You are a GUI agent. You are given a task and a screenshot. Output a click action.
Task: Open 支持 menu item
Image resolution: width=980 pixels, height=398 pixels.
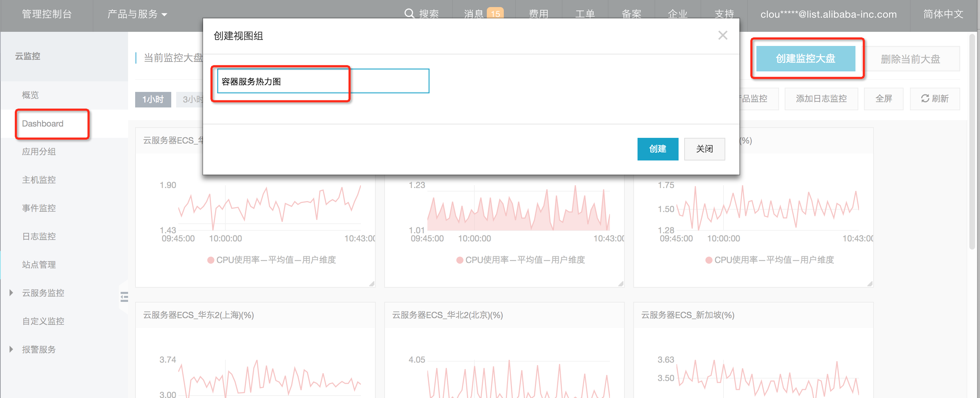(x=724, y=14)
